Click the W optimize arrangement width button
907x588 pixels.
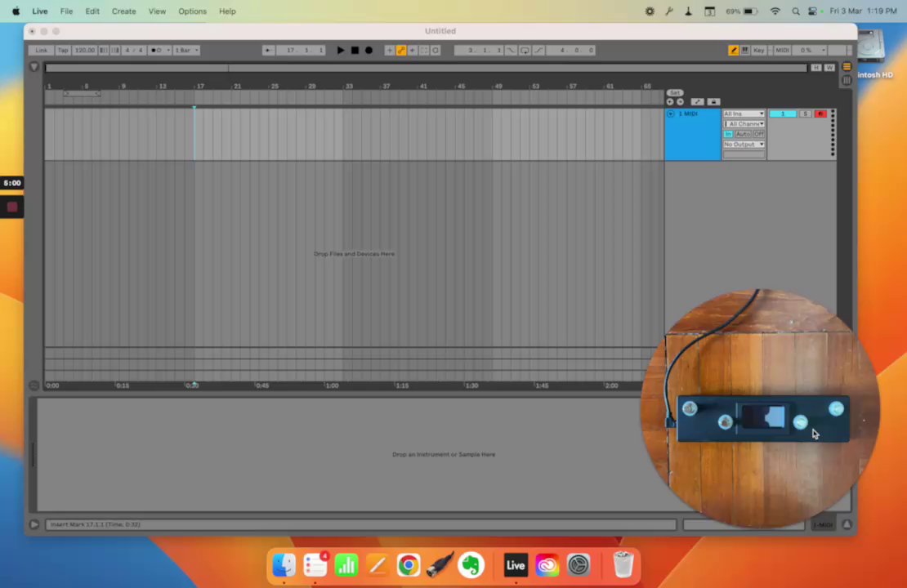click(x=829, y=68)
